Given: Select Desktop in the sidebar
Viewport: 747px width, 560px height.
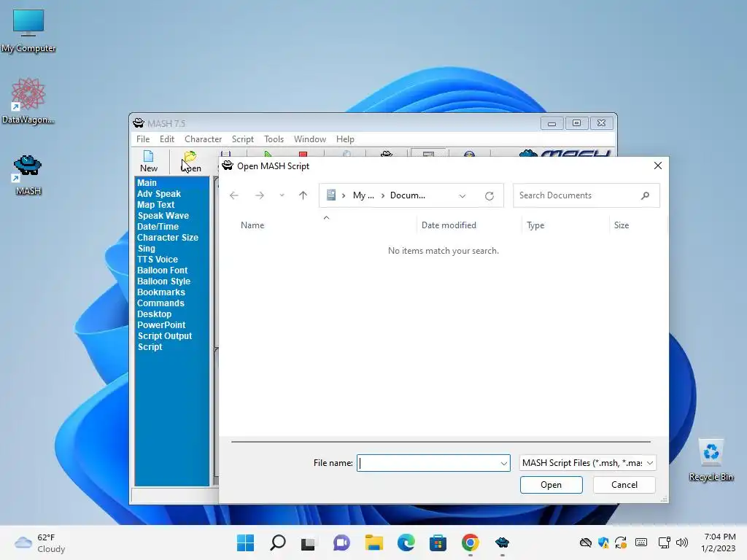Looking at the screenshot, I should 155,314.
